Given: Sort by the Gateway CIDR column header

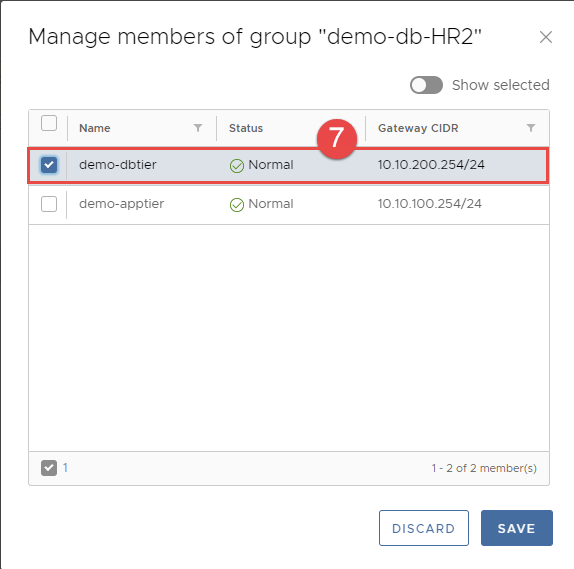Looking at the screenshot, I should pos(418,128).
